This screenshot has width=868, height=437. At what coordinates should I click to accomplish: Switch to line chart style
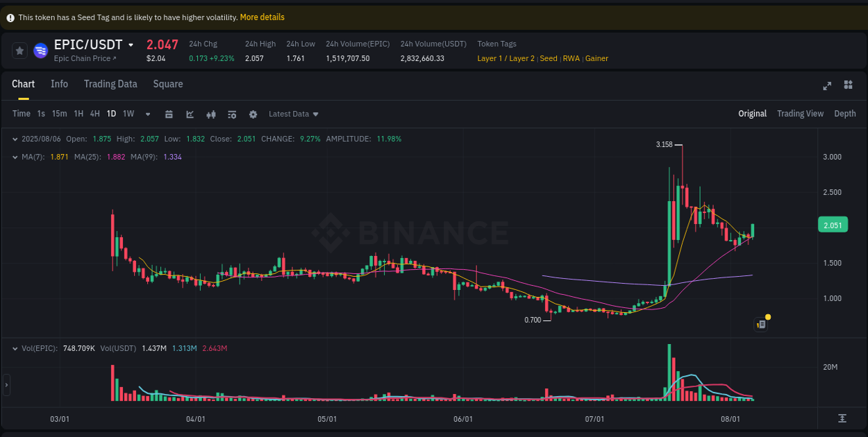190,114
